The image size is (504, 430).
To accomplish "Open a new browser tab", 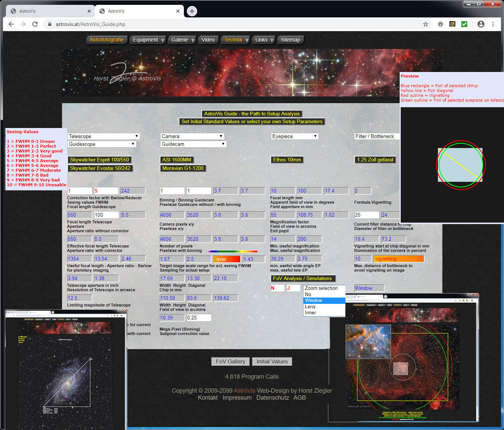I will coord(192,11).
